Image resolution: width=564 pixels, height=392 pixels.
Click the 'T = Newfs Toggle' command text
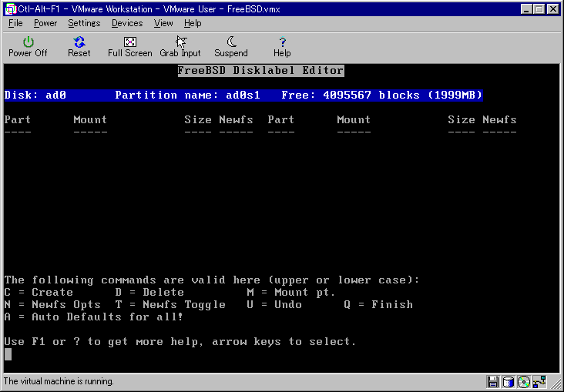point(170,305)
